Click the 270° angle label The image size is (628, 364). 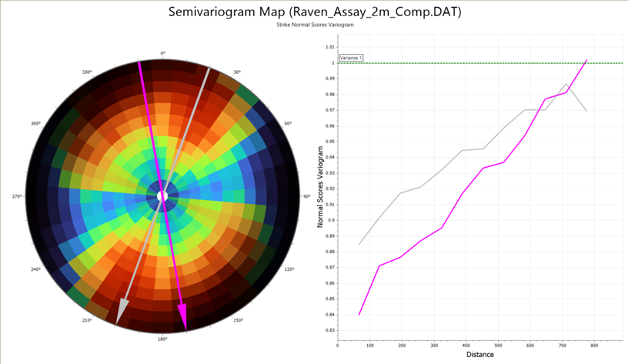pyautogui.click(x=17, y=197)
